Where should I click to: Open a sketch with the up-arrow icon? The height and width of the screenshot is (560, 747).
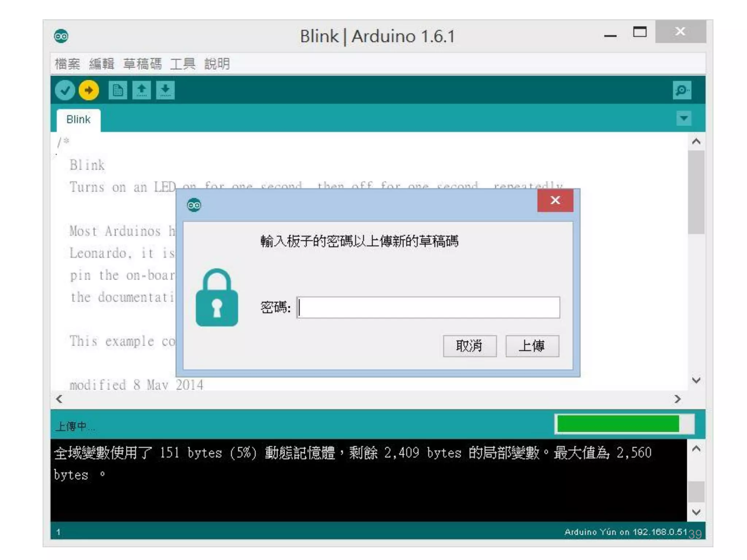pyautogui.click(x=142, y=90)
